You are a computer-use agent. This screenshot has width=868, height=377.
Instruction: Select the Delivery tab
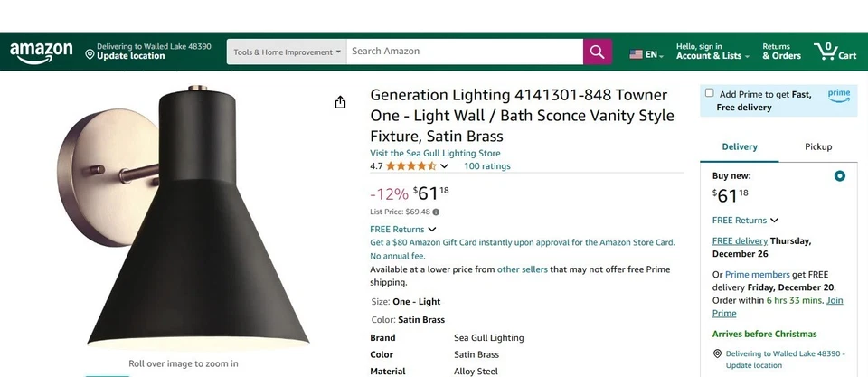click(x=740, y=146)
